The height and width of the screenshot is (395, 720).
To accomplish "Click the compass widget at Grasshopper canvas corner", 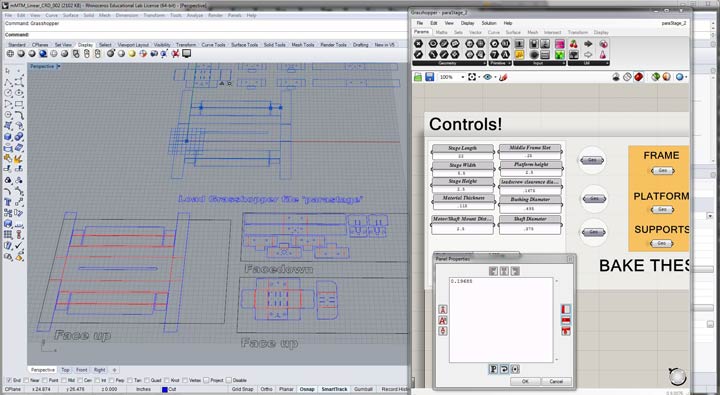I will (676, 376).
